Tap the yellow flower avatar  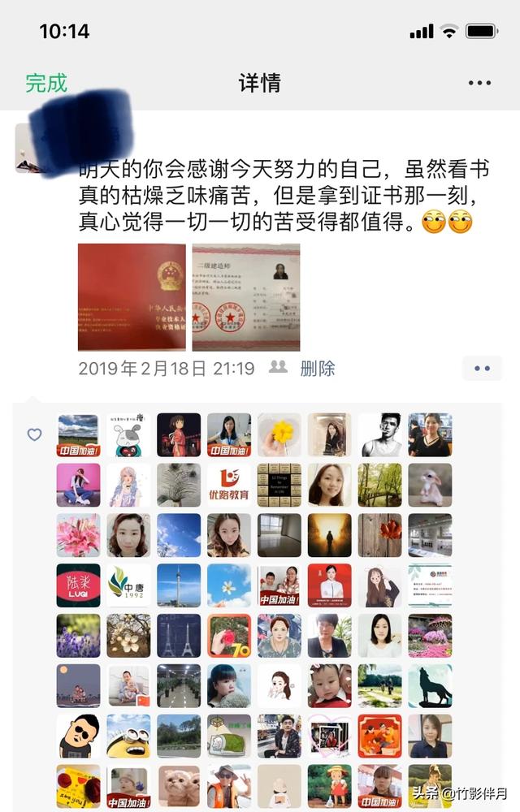pyautogui.click(x=279, y=434)
